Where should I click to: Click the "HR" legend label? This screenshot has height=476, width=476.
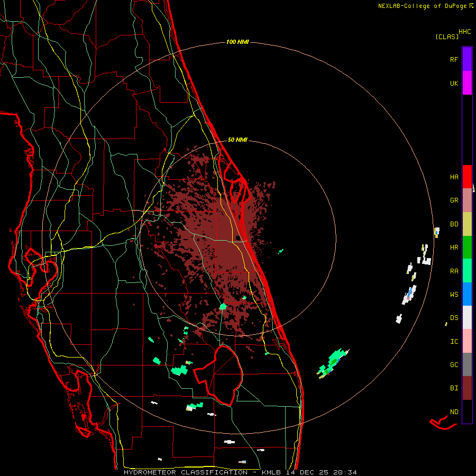click(454, 248)
